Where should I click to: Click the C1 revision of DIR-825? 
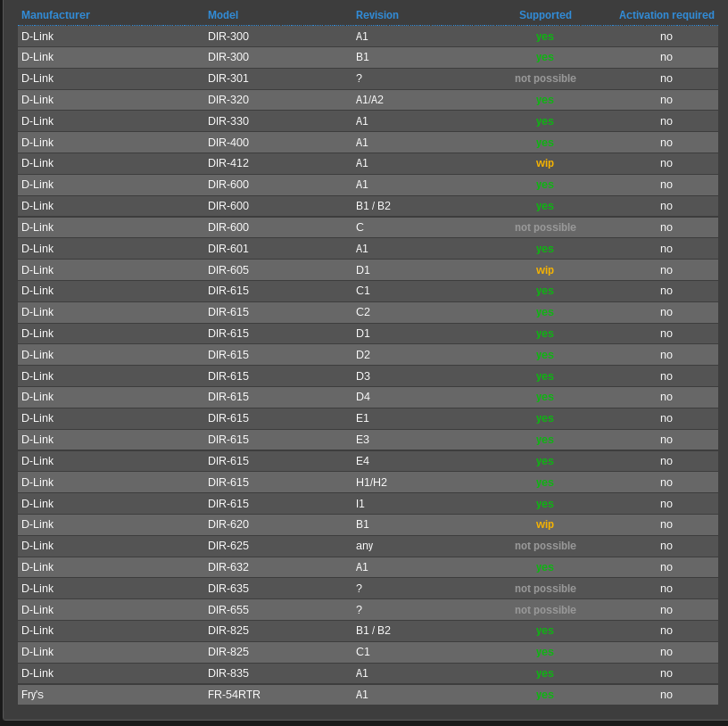click(x=362, y=652)
